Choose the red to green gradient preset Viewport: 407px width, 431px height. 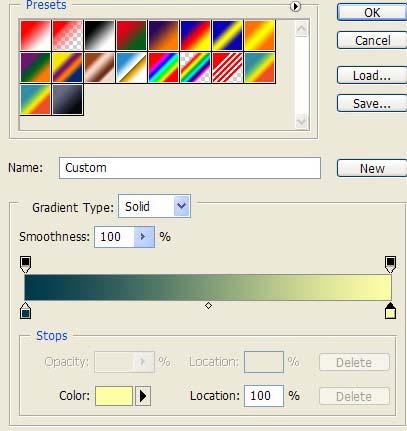tap(131, 36)
